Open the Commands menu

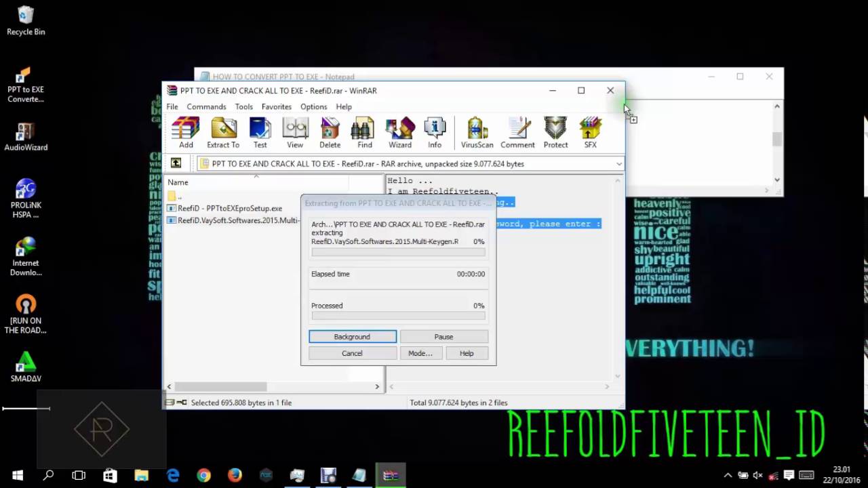tap(206, 106)
